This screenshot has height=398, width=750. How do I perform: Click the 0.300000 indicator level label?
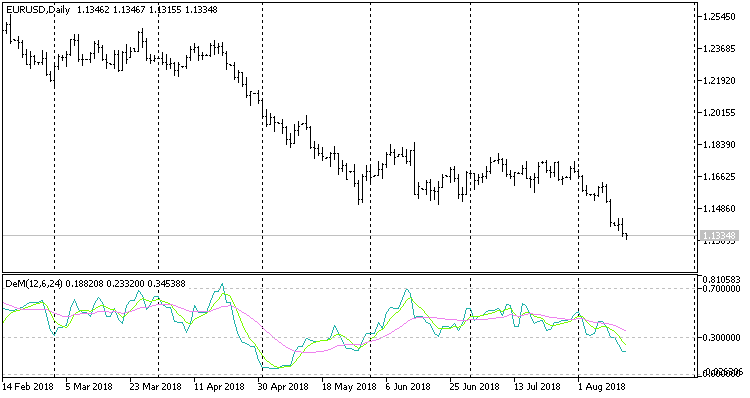coord(721,338)
